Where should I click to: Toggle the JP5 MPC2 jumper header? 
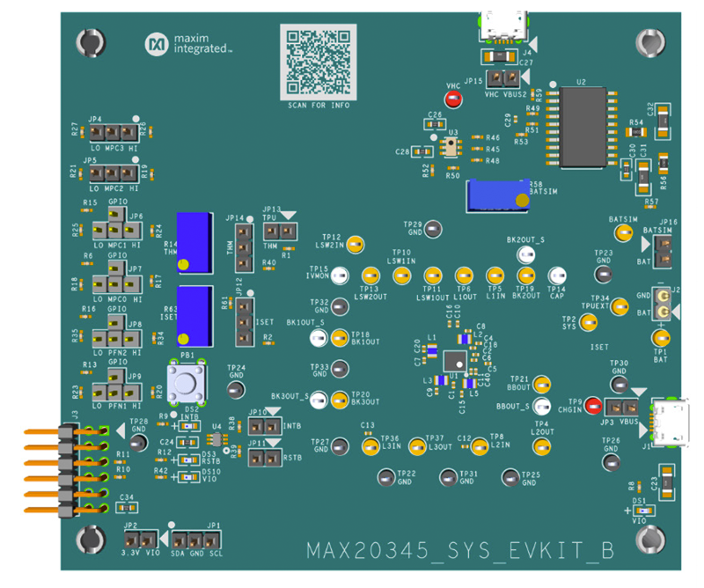(x=112, y=174)
